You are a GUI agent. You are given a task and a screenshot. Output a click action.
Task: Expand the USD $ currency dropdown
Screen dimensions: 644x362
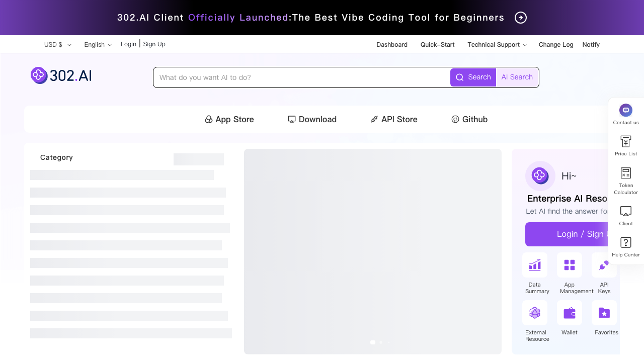coord(58,45)
